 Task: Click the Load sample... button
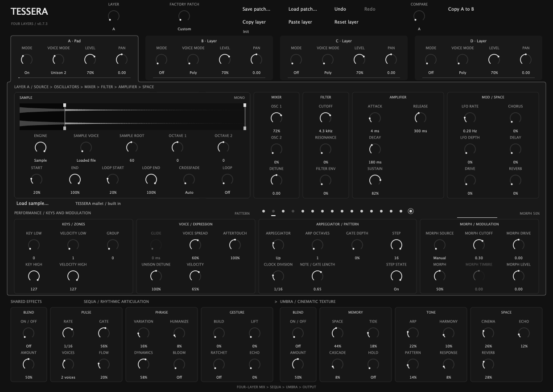pyautogui.click(x=33, y=204)
